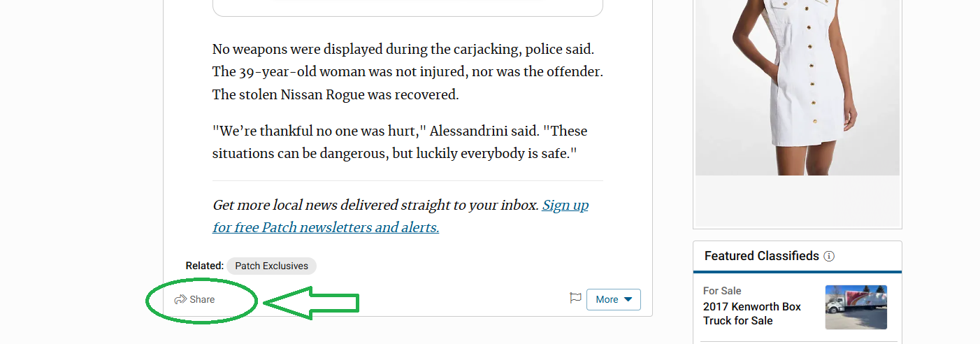This screenshot has width=980, height=344.
Task: Click the box truck thumbnail image
Action: (x=856, y=307)
